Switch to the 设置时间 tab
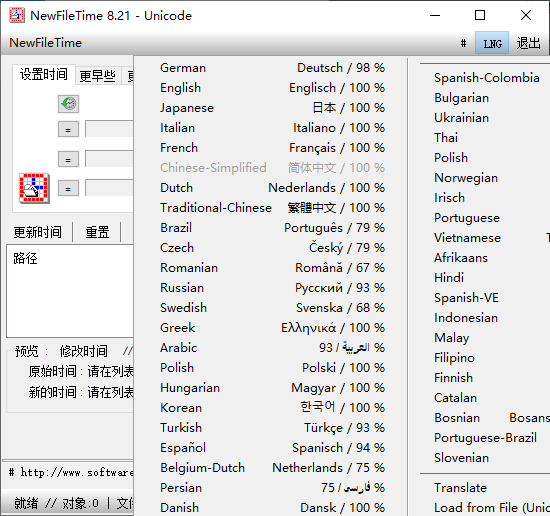 [44, 74]
